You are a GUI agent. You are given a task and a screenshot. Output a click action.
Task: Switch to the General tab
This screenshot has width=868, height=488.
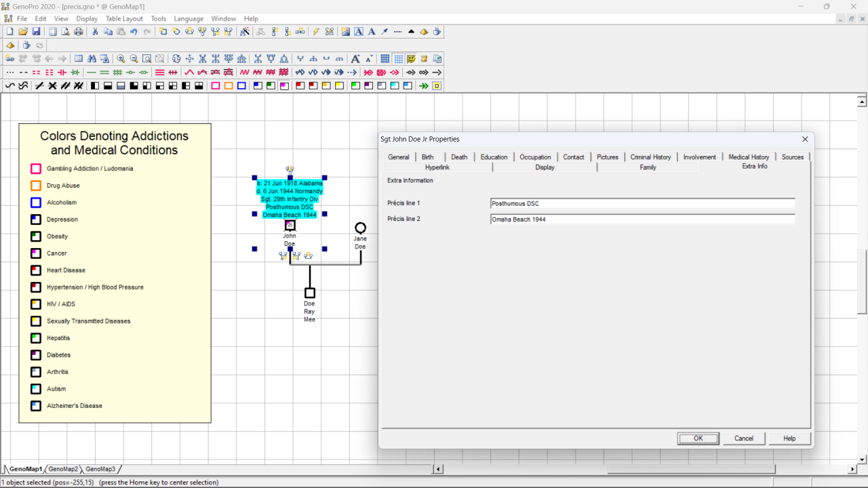(x=398, y=157)
